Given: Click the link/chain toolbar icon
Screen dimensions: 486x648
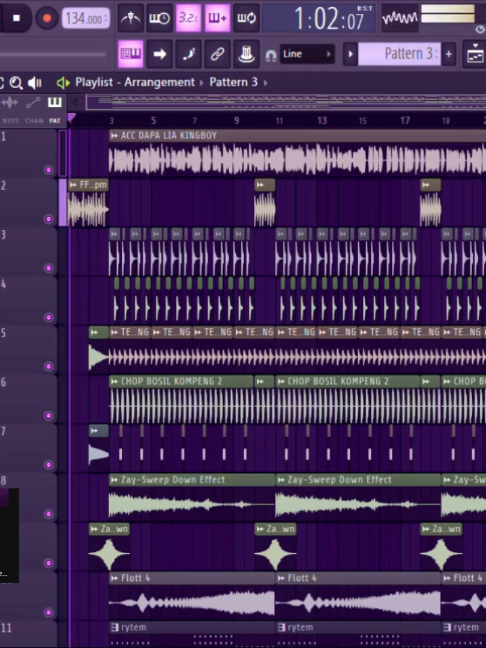Looking at the screenshot, I should (217, 54).
